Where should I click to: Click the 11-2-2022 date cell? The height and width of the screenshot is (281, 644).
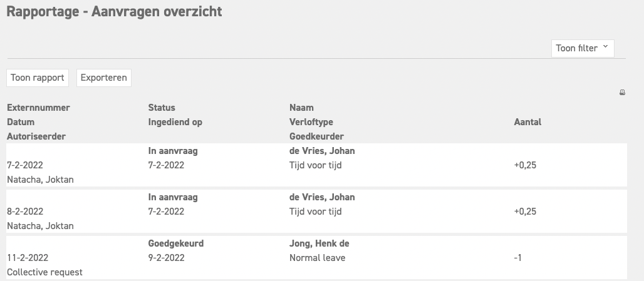tap(28, 258)
